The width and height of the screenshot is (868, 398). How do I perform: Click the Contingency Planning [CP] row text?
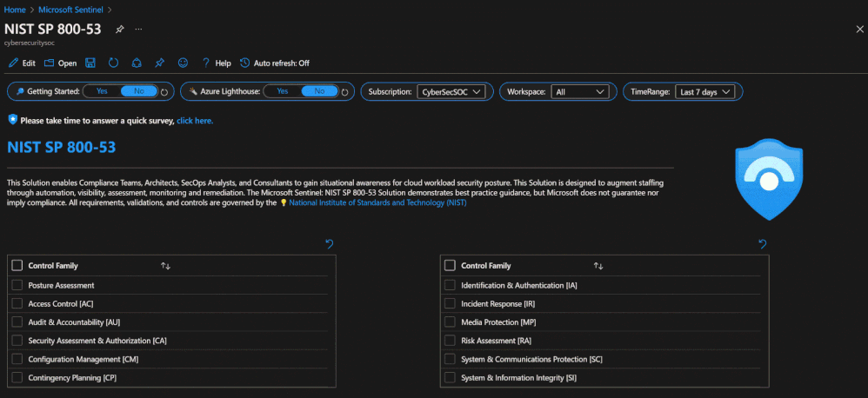pyautogui.click(x=72, y=377)
